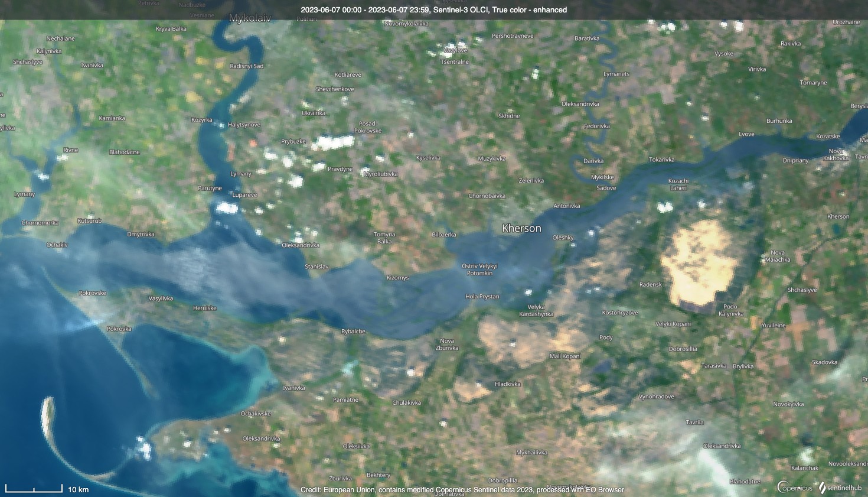Click the 10 km scale bar

pyautogui.click(x=34, y=489)
